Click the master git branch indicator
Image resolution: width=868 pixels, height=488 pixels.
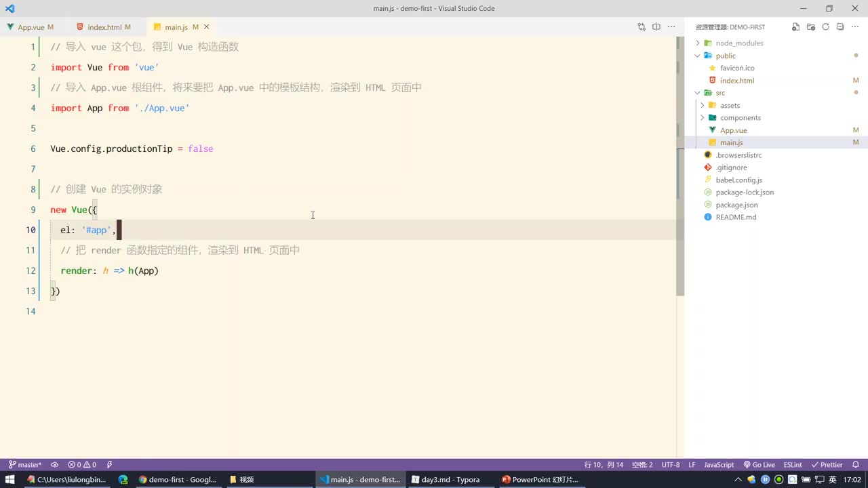[x=25, y=465]
